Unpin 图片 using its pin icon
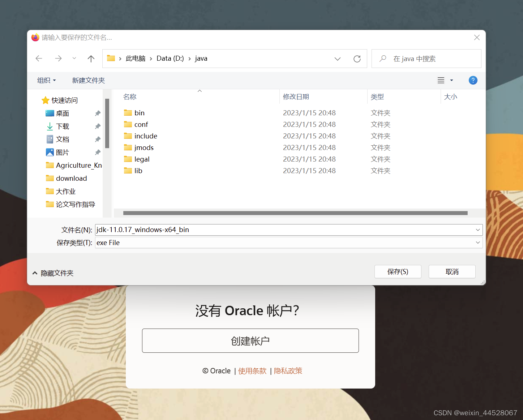 click(x=98, y=152)
